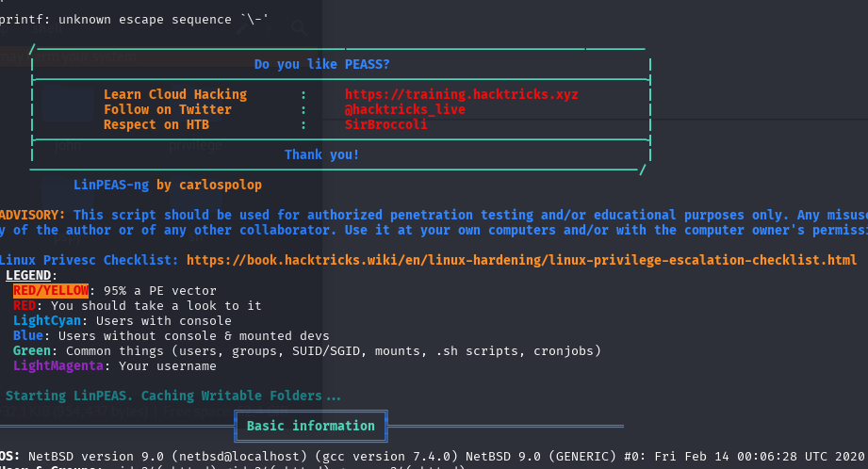This screenshot has width=868, height=469.
Task: Click the 'Blue' legend entry
Action: point(28,335)
